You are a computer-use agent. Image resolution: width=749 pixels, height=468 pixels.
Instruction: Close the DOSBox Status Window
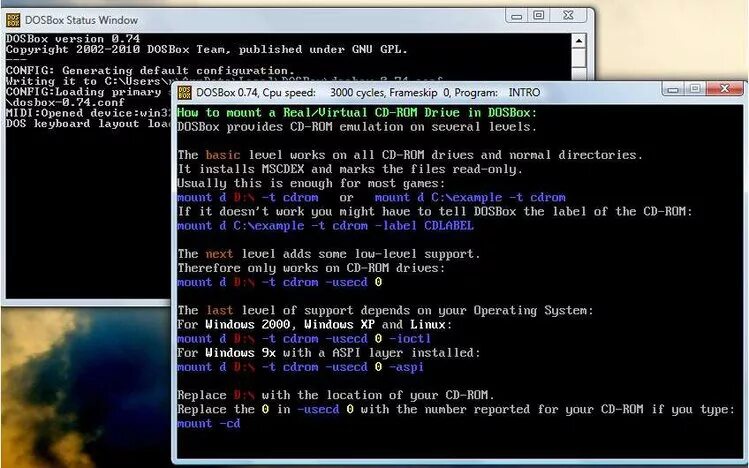pos(568,15)
